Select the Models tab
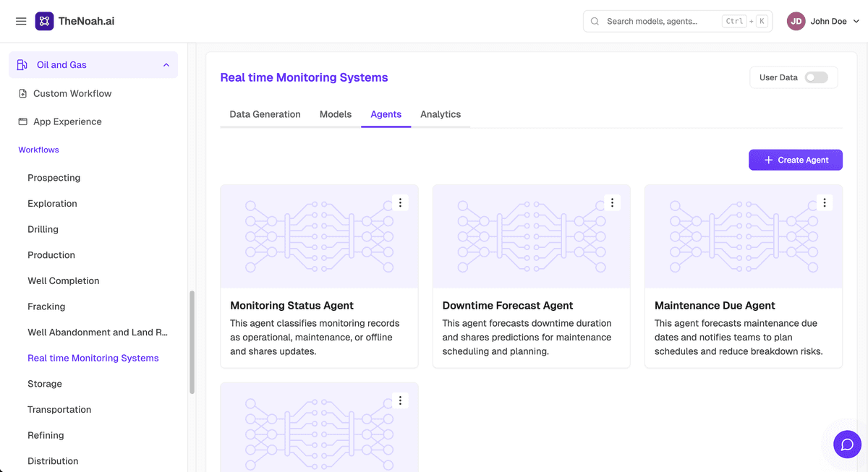 [336, 114]
